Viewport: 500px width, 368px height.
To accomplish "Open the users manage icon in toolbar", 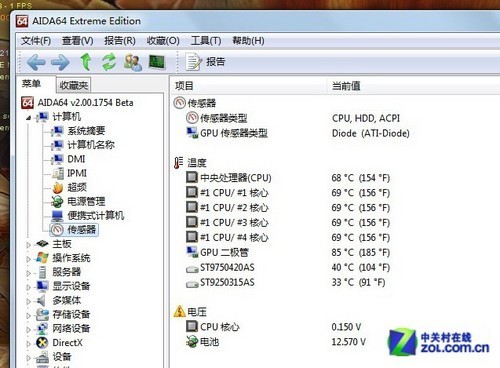I will point(132,62).
